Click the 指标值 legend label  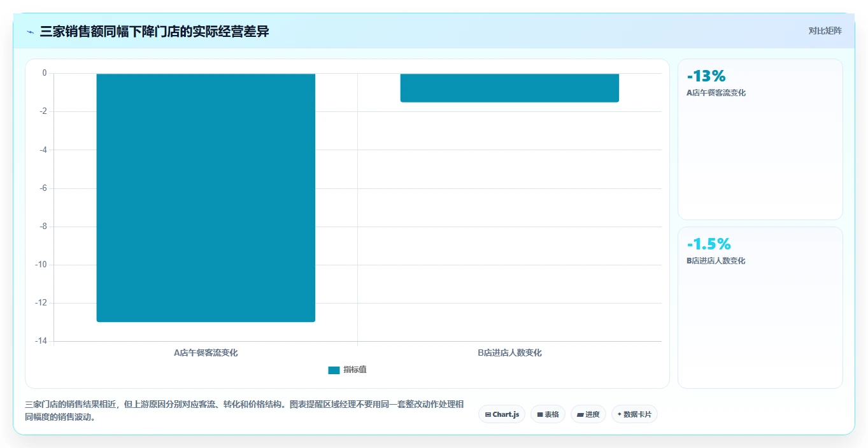[x=355, y=370]
